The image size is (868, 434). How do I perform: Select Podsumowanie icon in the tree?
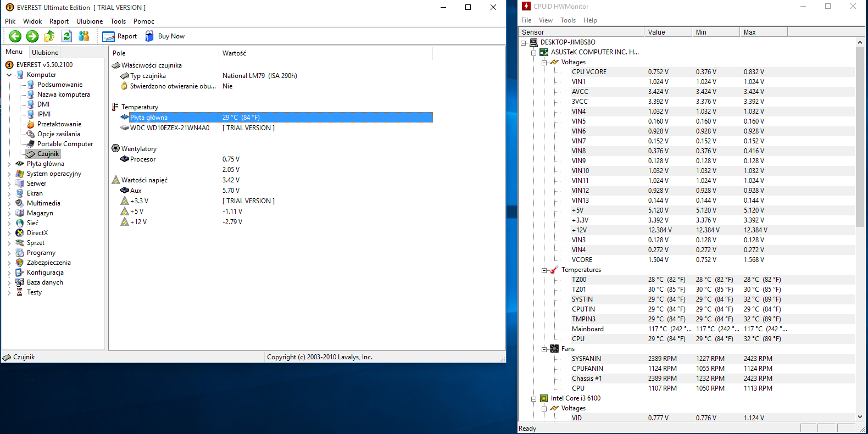tap(31, 85)
